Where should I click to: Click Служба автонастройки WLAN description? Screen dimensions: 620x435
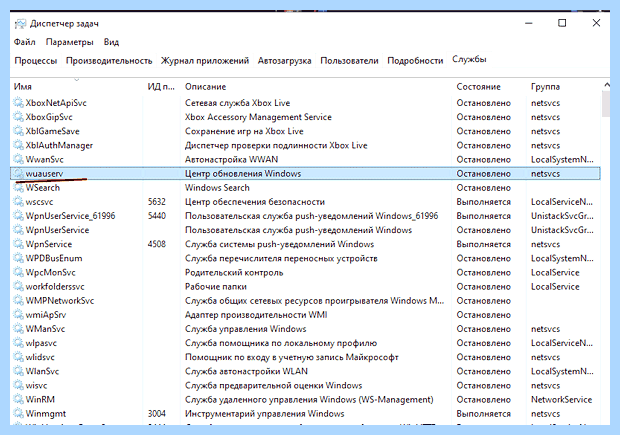point(246,371)
